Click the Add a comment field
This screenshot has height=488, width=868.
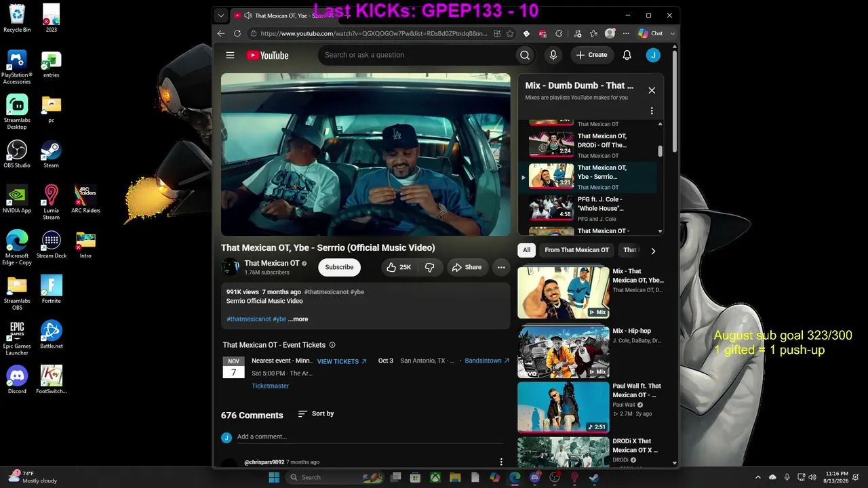click(370, 437)
